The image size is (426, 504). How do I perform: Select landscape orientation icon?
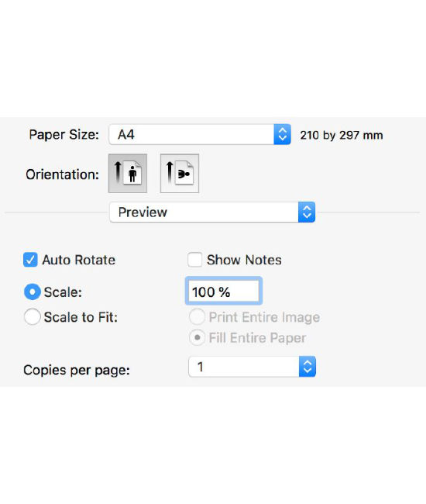point(180,174)
